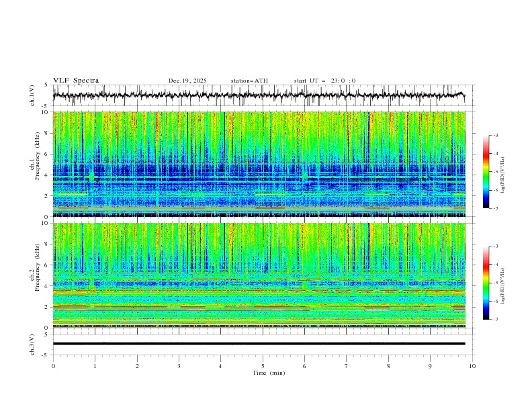
Task: Click ch.2 'Frequency (kHz)' axis label
Action: (x=38, y=267)
